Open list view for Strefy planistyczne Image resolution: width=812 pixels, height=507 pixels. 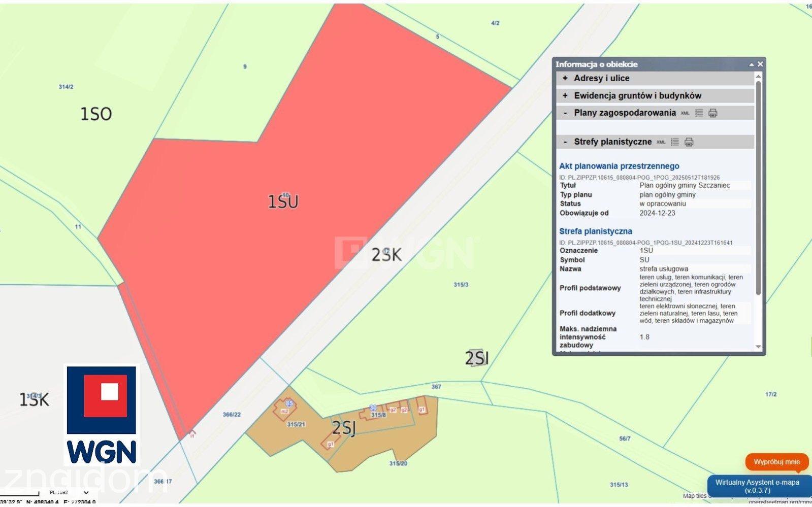(675, 142)
